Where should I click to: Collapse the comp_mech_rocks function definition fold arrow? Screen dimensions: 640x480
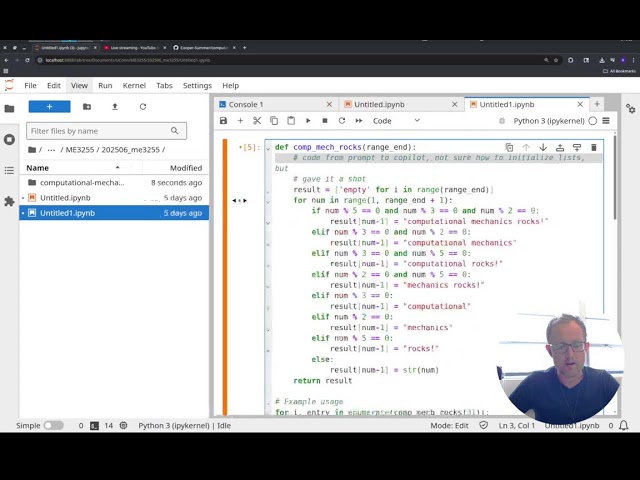(268, 148)
